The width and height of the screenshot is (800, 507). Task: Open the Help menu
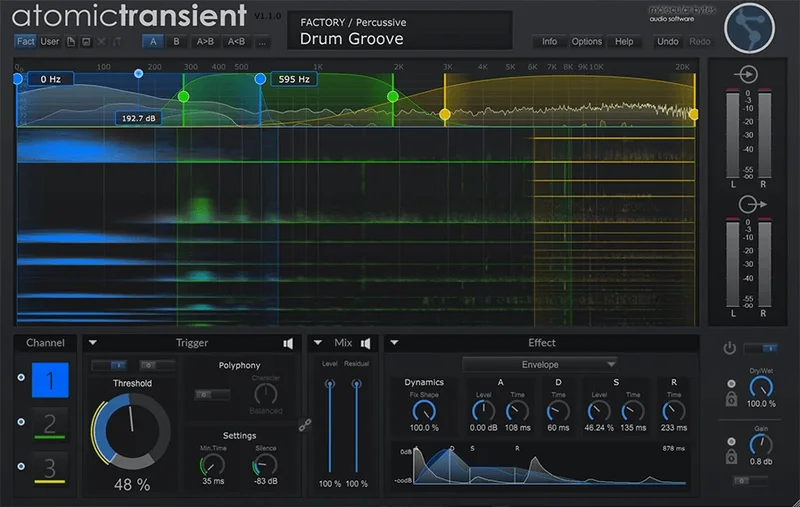623,42
